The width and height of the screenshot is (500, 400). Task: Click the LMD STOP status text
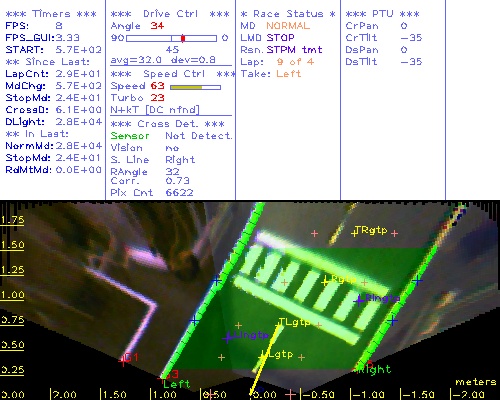click(x=267, y=38)
